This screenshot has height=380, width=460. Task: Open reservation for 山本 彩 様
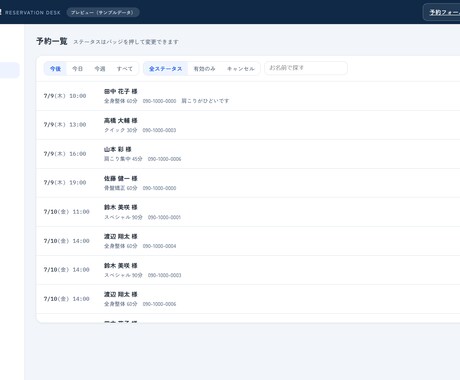(x=118, y=149)
